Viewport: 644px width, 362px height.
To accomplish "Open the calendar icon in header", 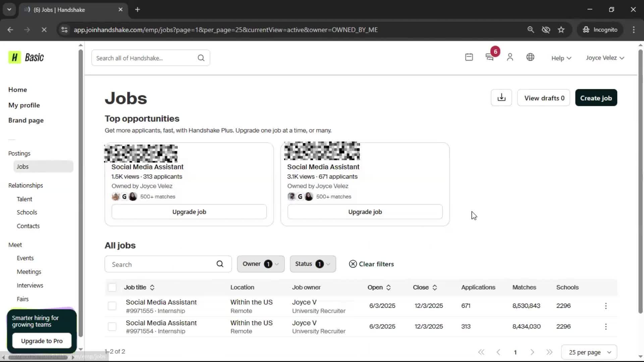I will [x=469, y=57].
